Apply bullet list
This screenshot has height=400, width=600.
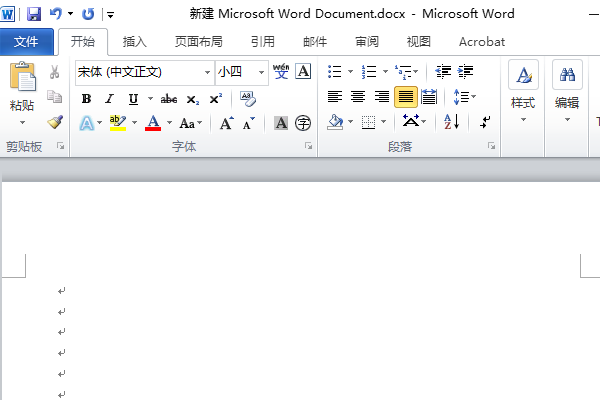click(335, 72)
